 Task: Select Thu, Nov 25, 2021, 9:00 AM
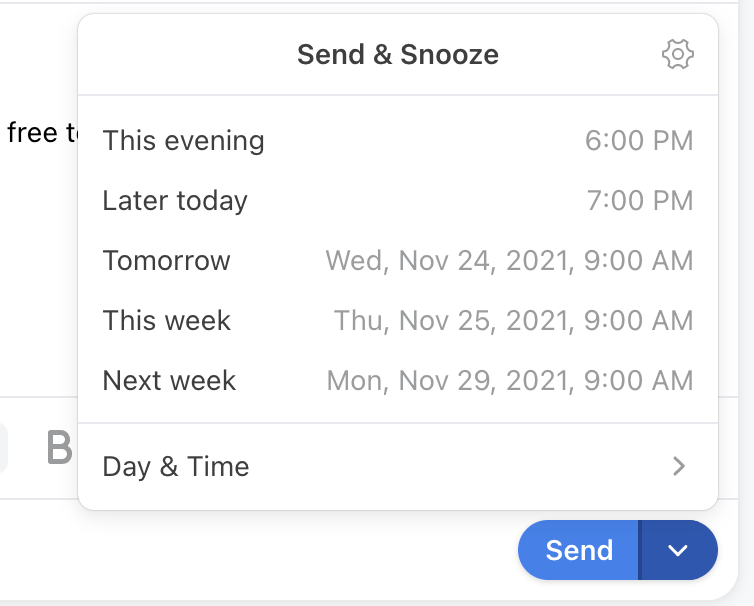(x=514, y=320)
